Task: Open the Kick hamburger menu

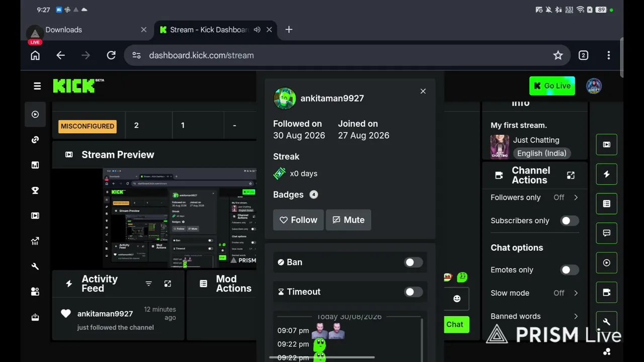Action: (37, 86)
